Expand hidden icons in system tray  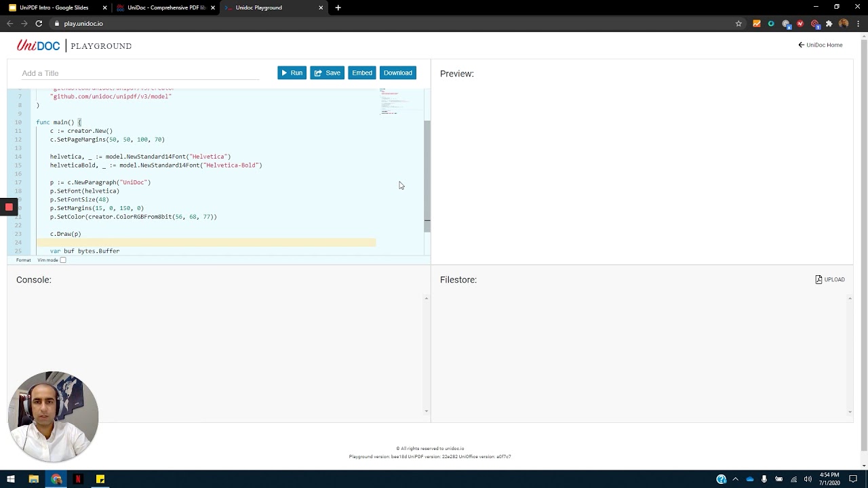click(x=736, y=479)
